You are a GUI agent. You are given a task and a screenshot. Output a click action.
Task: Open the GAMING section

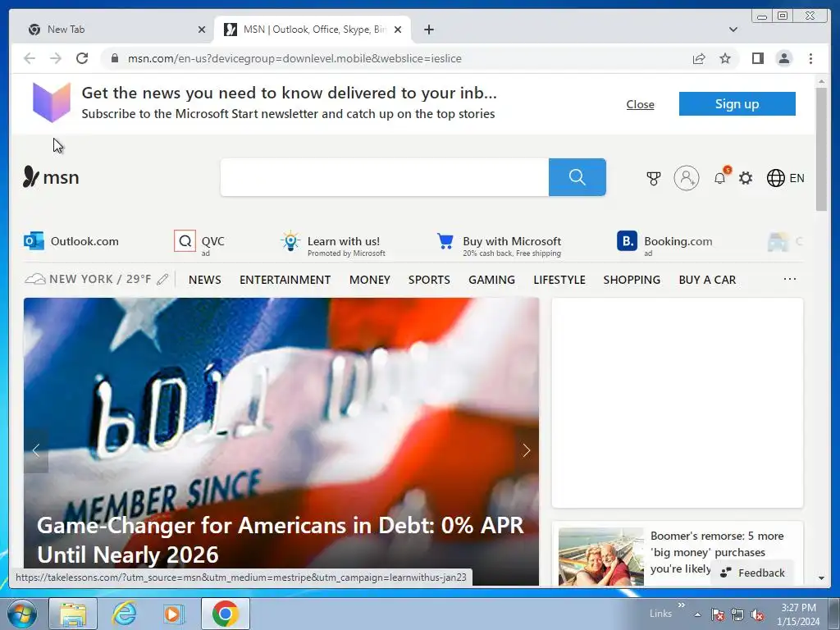pos(492,280)
